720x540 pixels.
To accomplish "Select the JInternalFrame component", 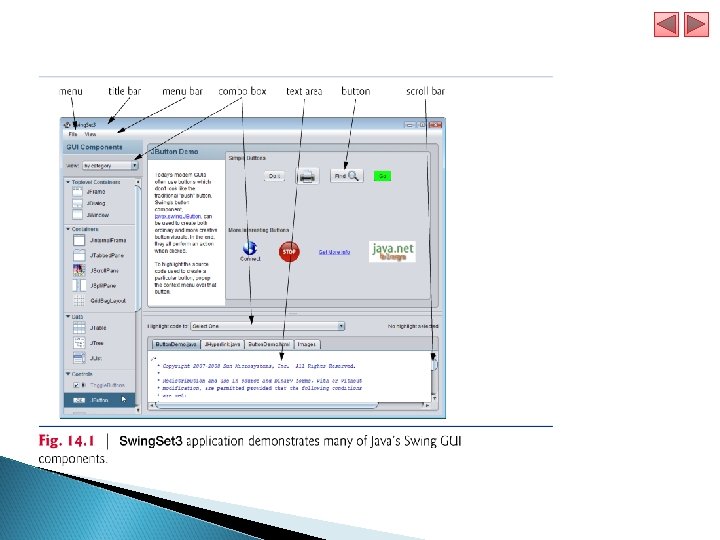I will tap(100, 240).
